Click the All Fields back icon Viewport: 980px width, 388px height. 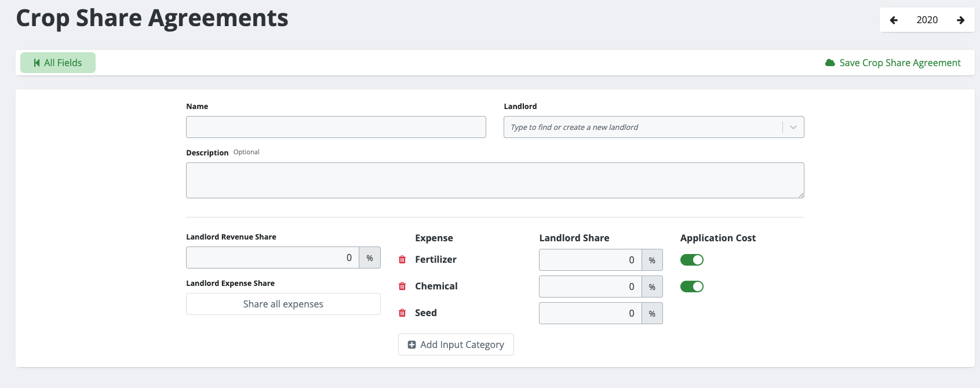click(x=37, y=63)
